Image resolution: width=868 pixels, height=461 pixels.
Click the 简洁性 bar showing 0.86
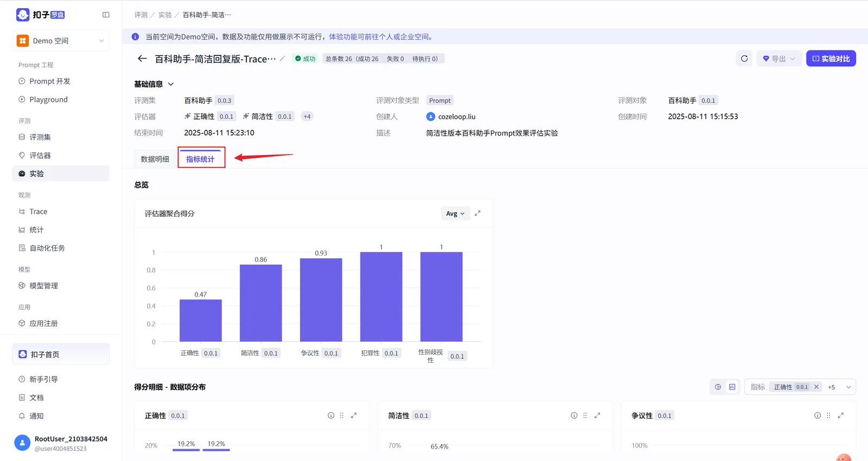[x=261, y=303]
